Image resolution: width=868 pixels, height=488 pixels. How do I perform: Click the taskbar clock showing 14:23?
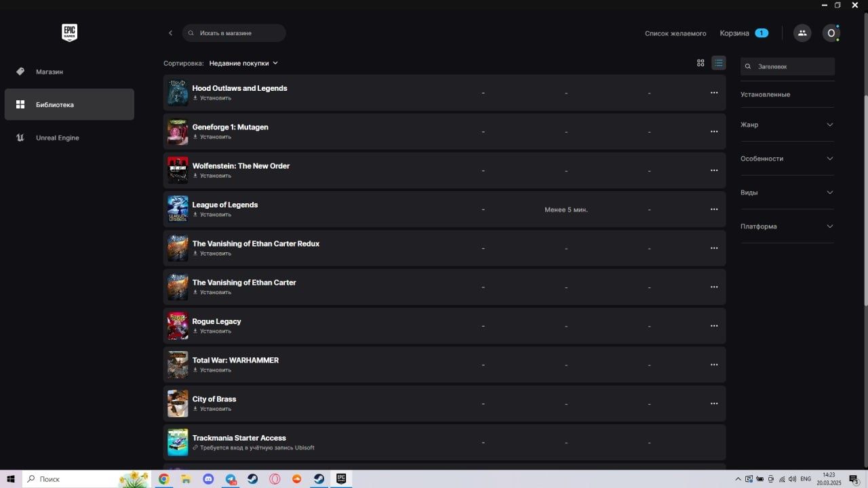tap(829, 479)
